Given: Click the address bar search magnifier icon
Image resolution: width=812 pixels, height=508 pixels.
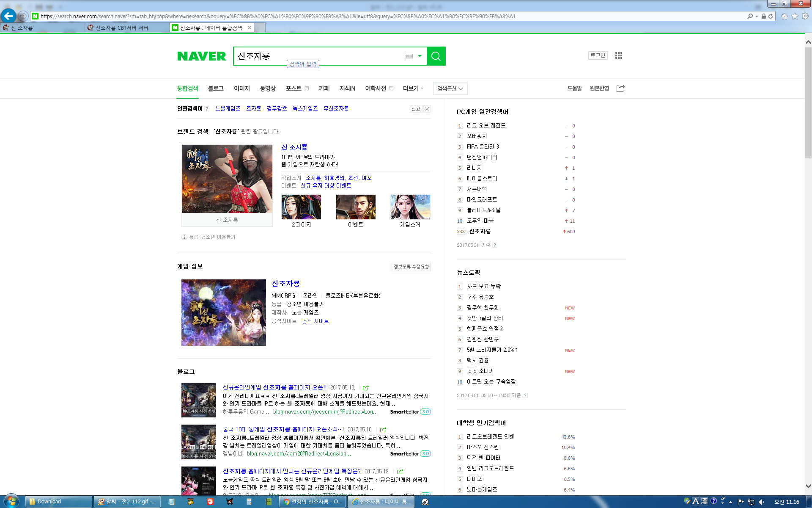Looking at the screenshot, I should pos(750,16).
